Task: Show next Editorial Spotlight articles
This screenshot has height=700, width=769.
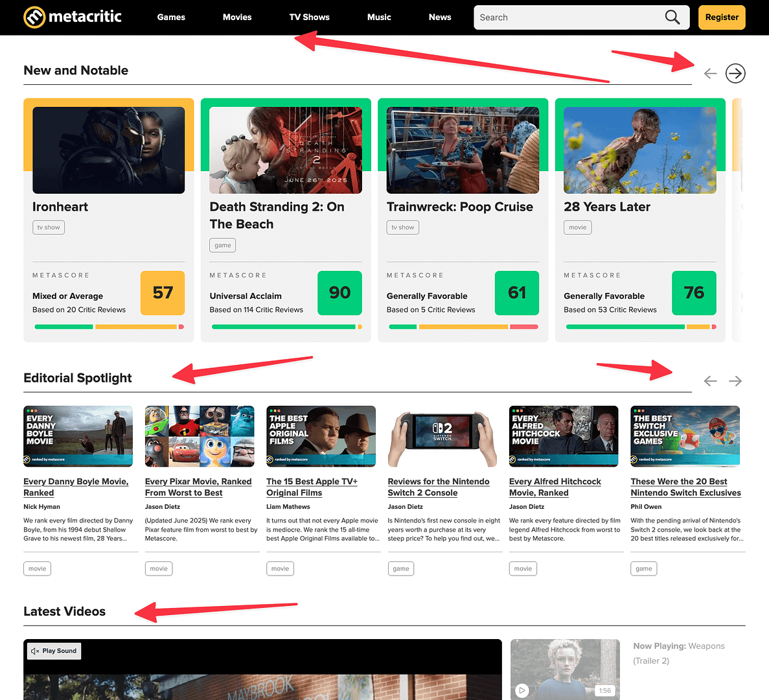Action: (x=735, y=381)
